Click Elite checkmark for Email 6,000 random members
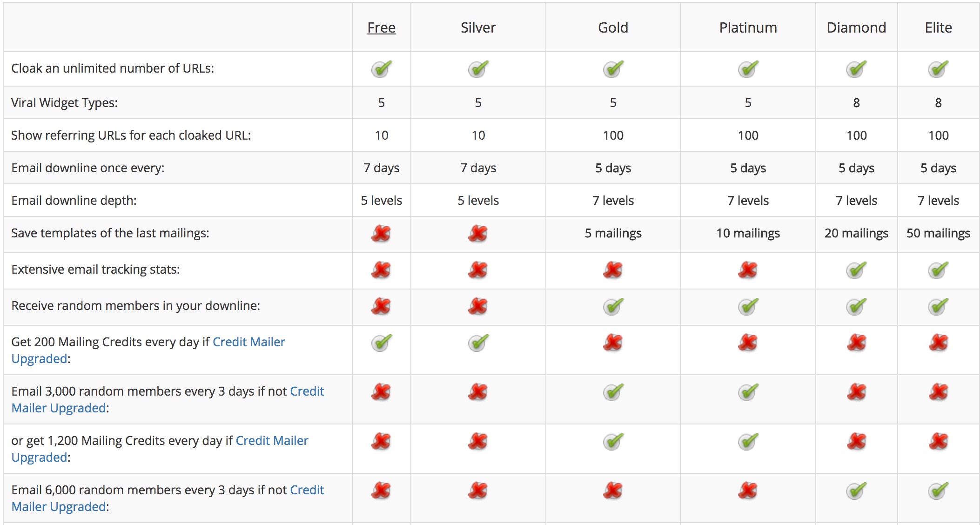Screen dimensions: 980x525 point(938,491)
